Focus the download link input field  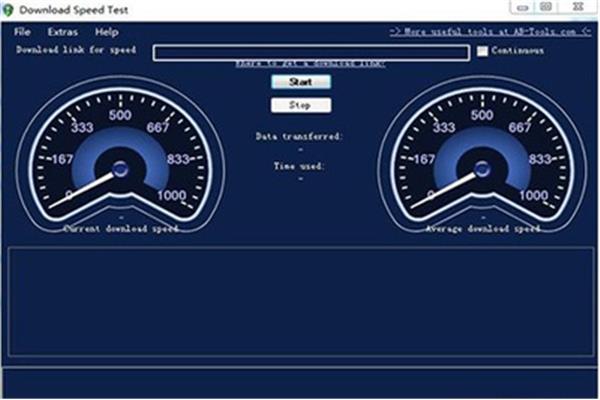pos(311,52)
